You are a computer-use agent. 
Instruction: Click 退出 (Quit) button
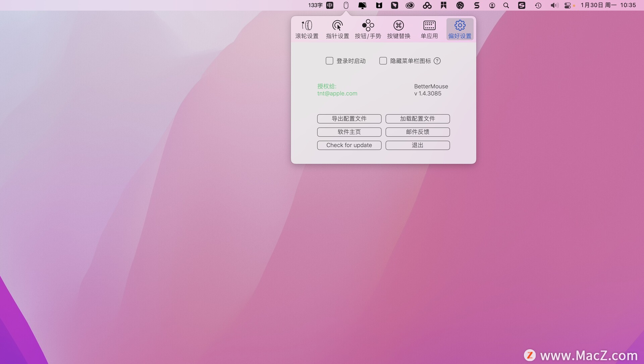point(417,145)
